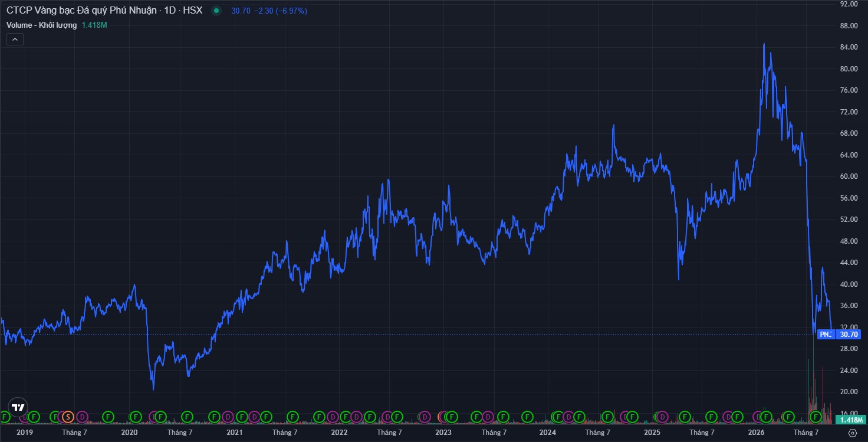
Task: Click the 2025 year label on time axis
Action: [x=652, y=433]
